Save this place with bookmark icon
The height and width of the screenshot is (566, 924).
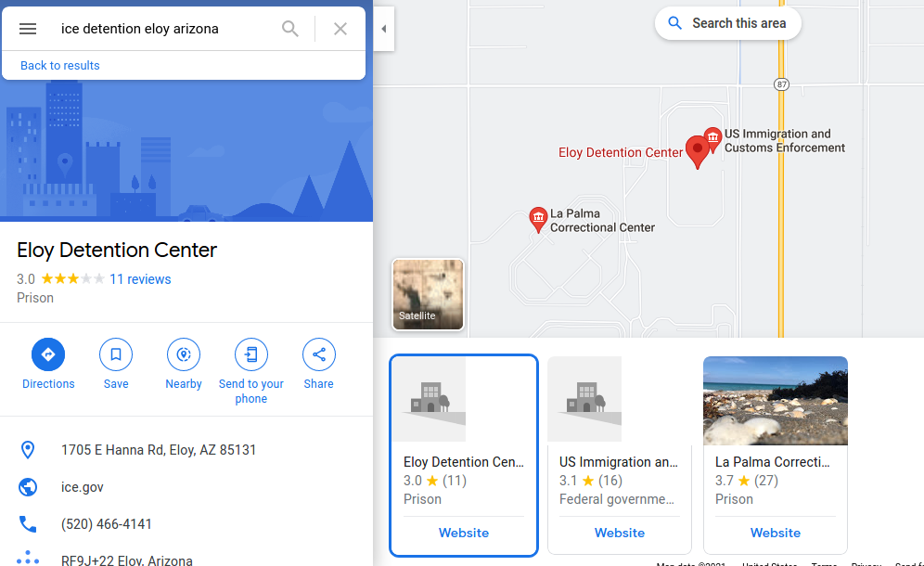click(116, 364)
